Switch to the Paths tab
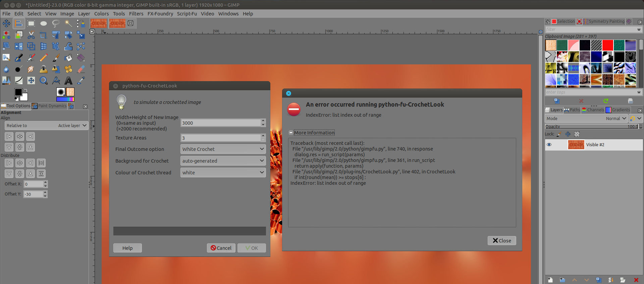 point(572,110)
